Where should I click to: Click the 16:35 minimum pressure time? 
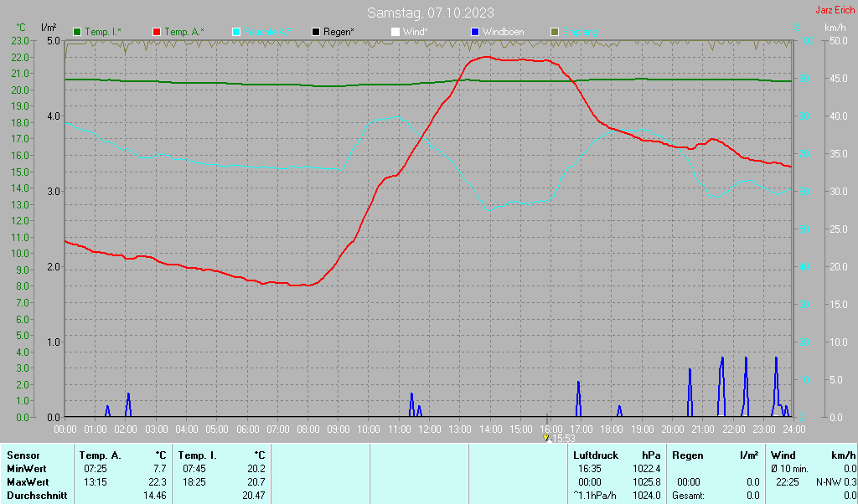pyautogui.click(x=590, y=469)
